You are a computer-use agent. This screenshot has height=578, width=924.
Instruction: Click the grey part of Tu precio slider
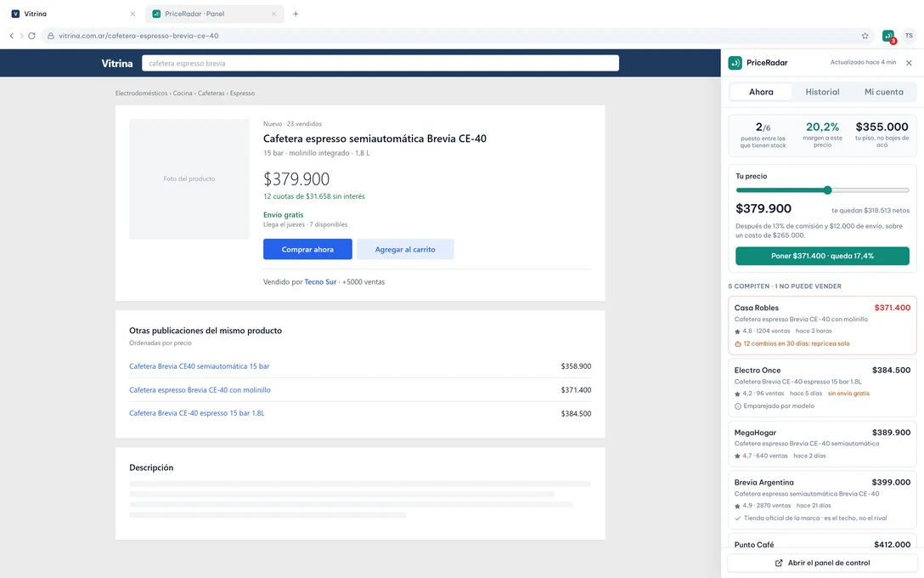click(870, 190)
